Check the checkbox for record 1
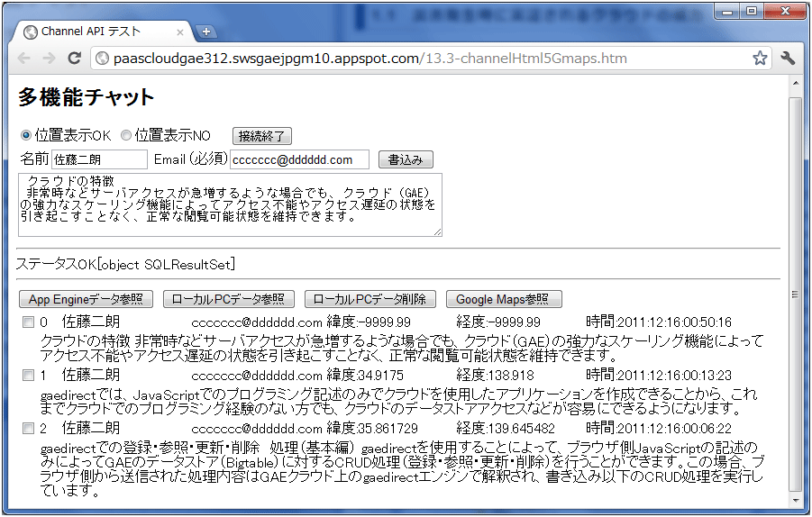The width and height of the screenshot is (812, 517). 28,376
